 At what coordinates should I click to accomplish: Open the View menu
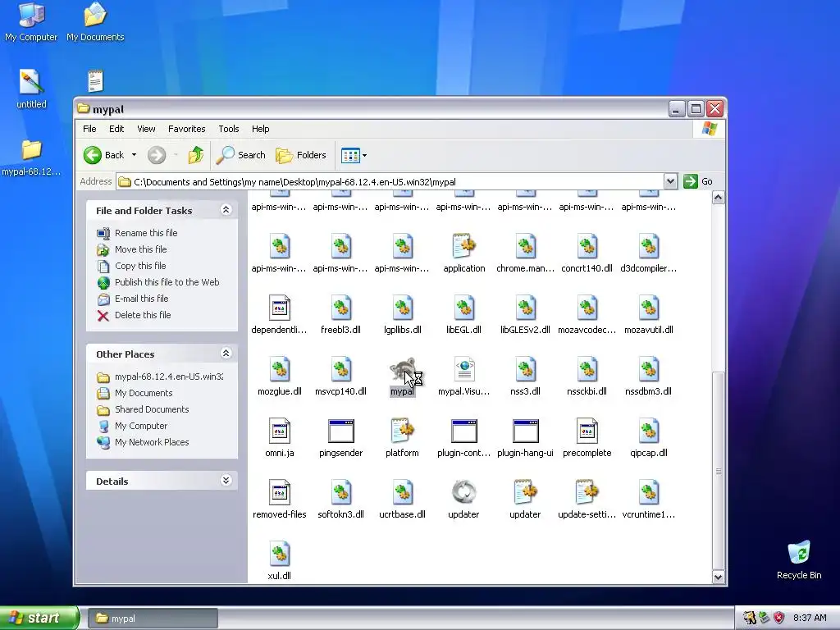click(x=146, y=129)
